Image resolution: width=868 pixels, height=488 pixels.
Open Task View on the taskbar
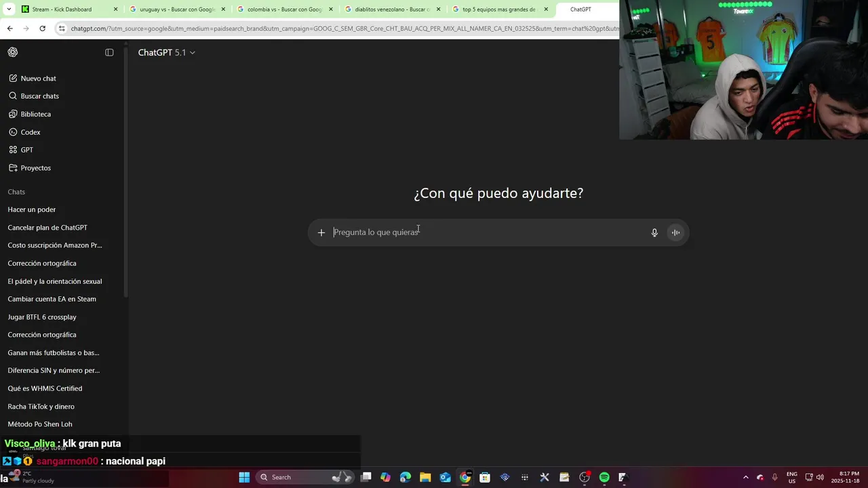[366, 477]
